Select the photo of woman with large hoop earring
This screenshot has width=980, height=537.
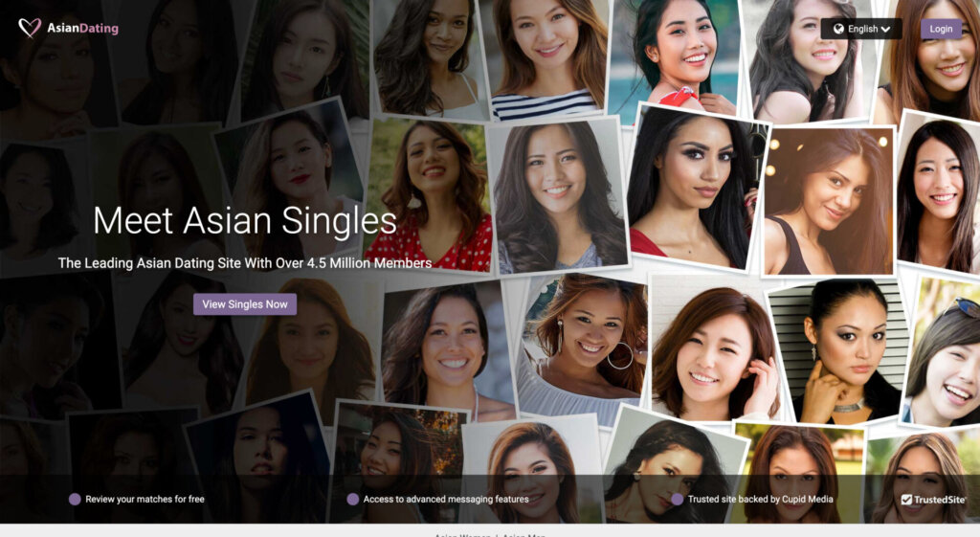click(x=581, y=350)
